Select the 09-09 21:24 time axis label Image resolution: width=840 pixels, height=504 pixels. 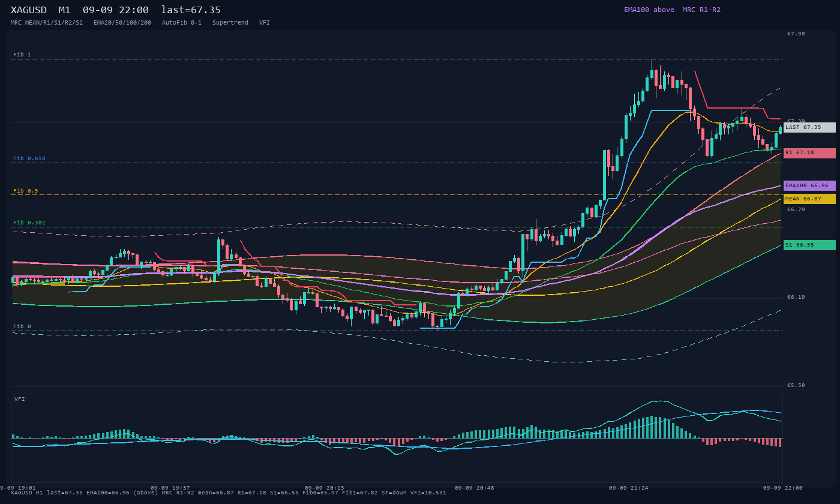(x=629, y=488)
